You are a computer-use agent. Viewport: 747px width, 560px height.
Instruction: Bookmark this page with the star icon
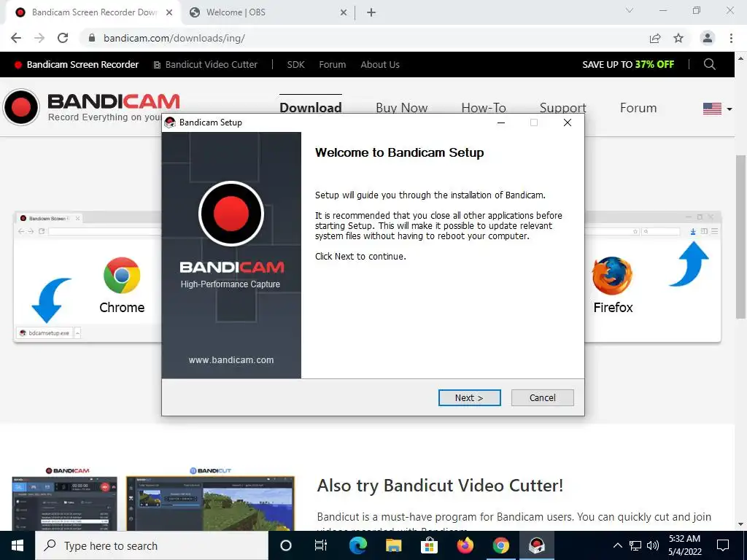point(678,38)
